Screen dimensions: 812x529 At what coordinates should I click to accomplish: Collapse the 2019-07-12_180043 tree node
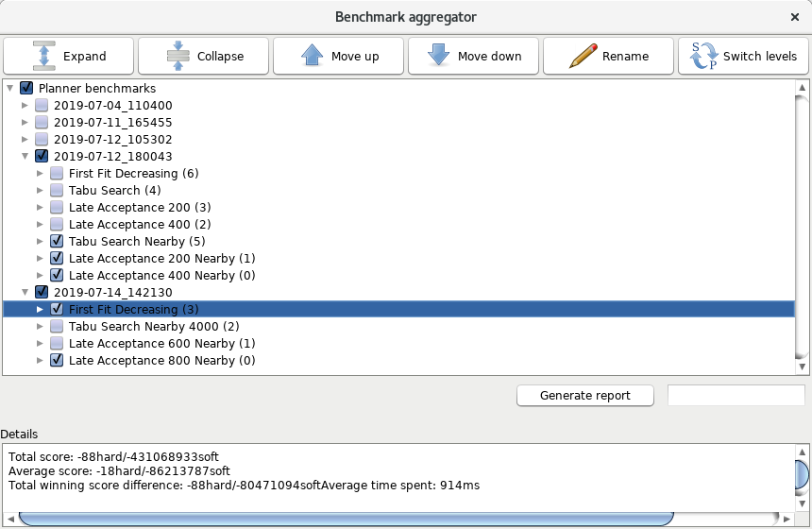[x=25, y=157]
